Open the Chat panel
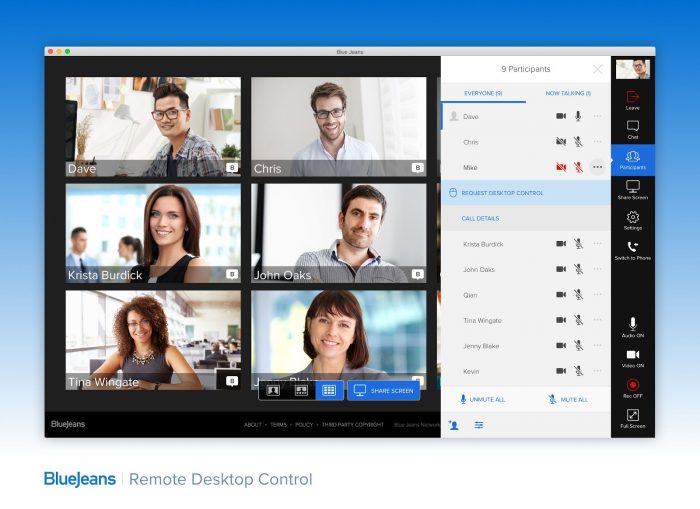The height and width of the screenshot is (509, 700). [x=632, y=127]
